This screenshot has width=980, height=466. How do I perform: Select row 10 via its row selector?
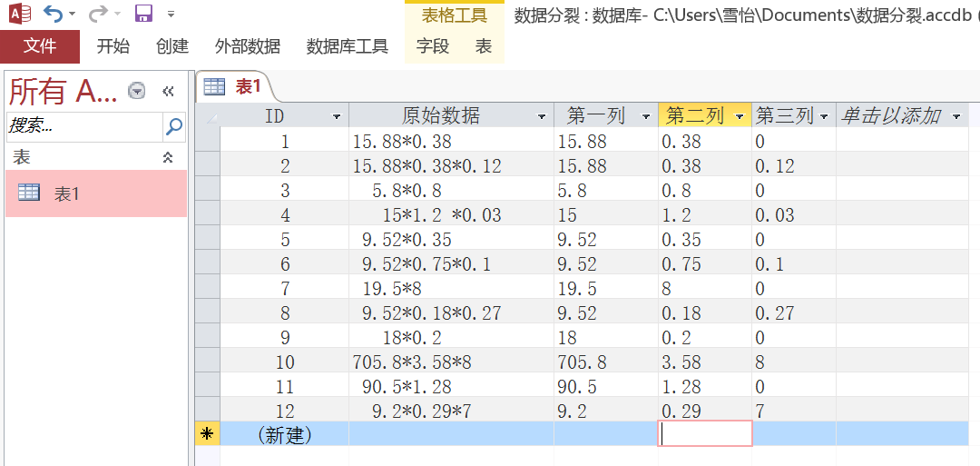[x=208, y=362]
